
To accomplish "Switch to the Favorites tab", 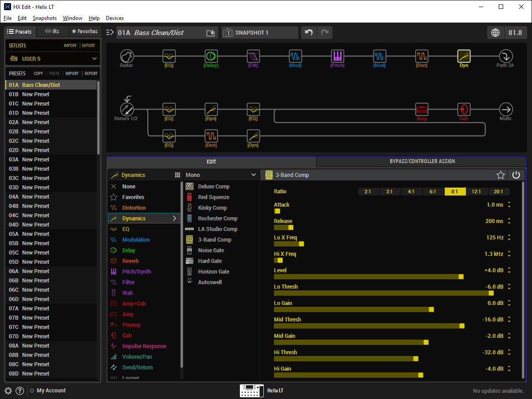I will click(x=85, y=31).
